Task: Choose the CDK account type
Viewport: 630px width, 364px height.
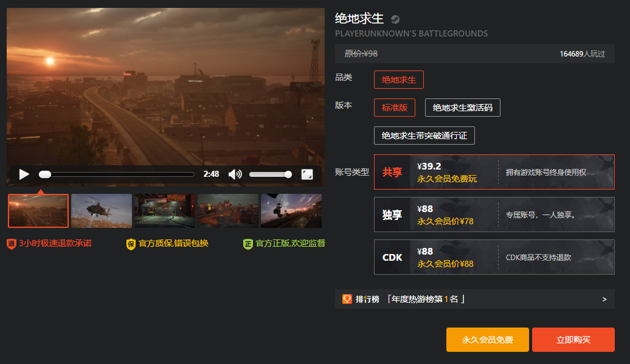Action: point(494,257)
